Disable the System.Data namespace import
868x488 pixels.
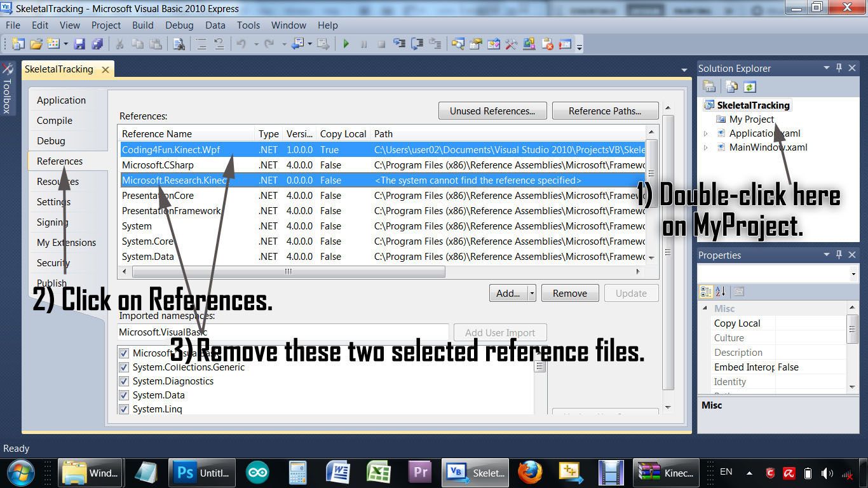tap(125, 395)
